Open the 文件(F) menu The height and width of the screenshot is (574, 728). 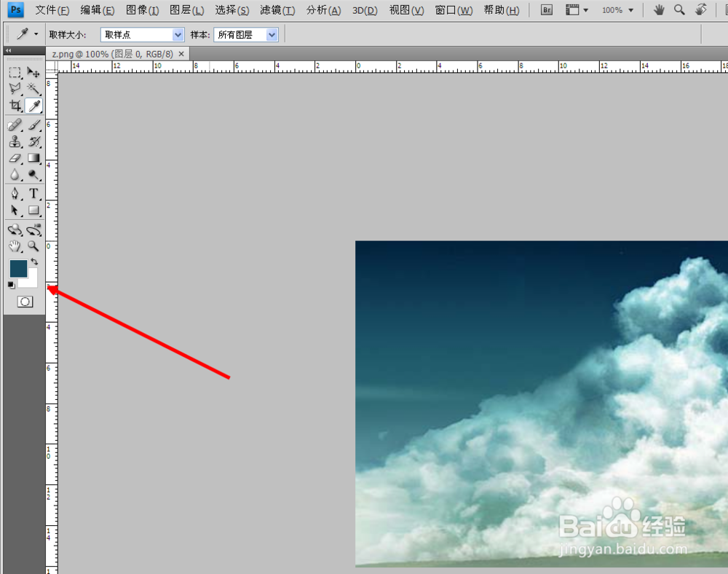coord(52,9)
